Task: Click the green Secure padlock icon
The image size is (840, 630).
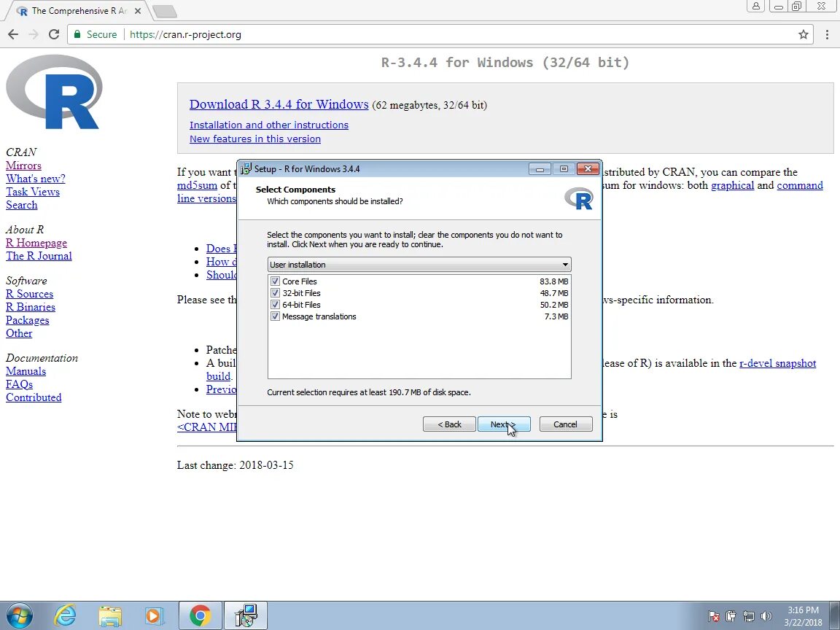Action: [x=78, y=34]
